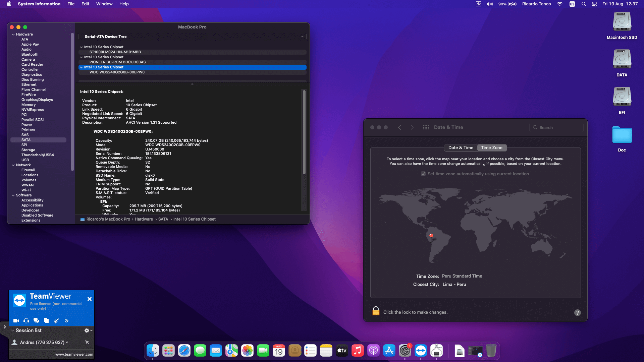Start a video call in TeamViewer

(16, 321)
